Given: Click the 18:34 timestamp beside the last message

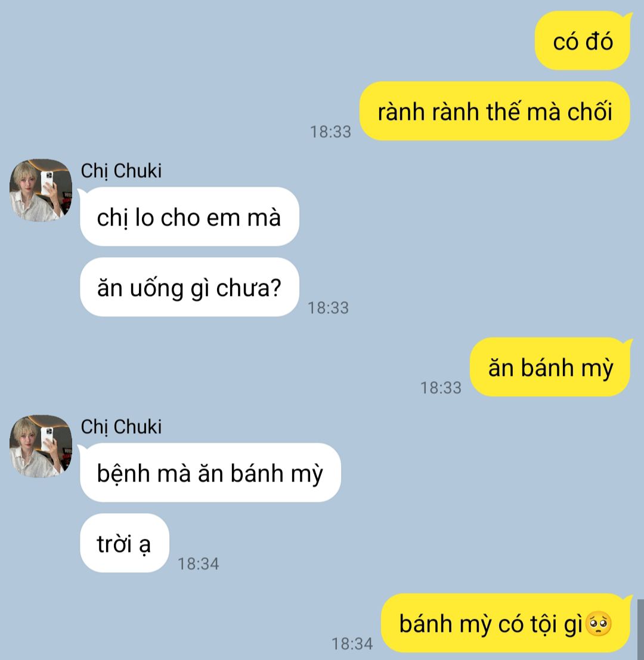Looking at the screenshot, I should [352, 643].
